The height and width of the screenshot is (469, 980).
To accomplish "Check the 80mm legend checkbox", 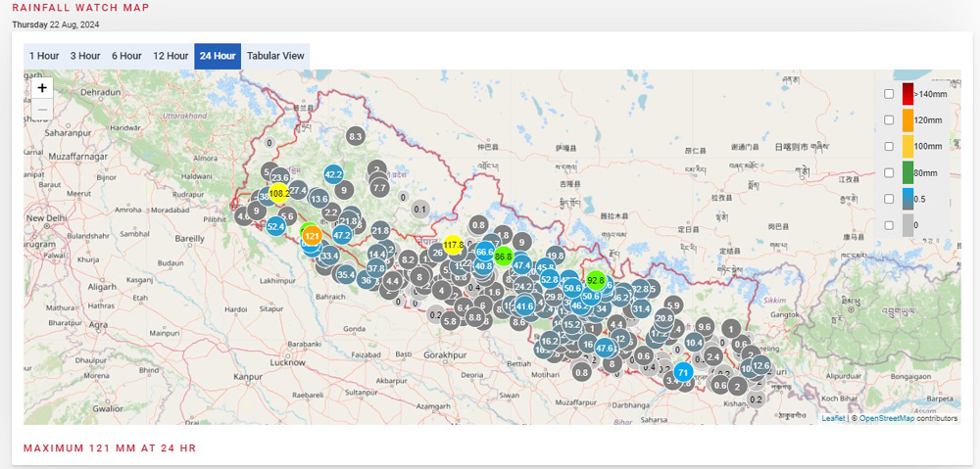I will pyautogui.click(x=888, y=172).
